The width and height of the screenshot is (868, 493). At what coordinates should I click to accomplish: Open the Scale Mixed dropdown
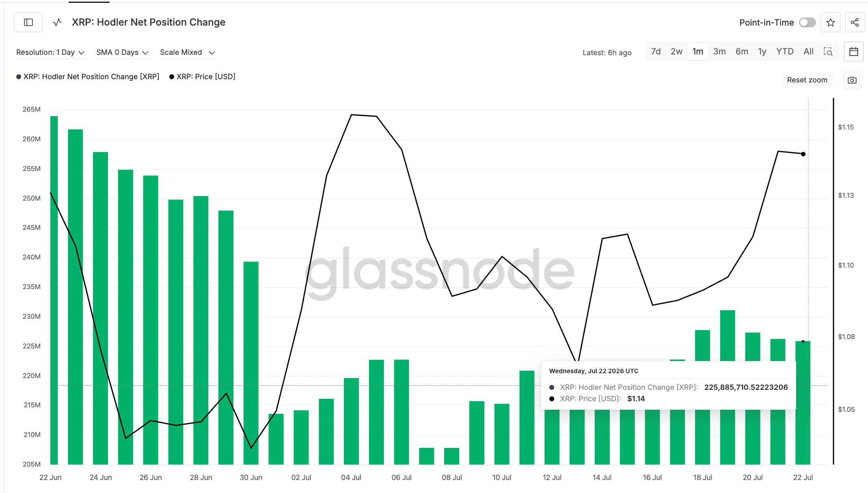point(188,52)
